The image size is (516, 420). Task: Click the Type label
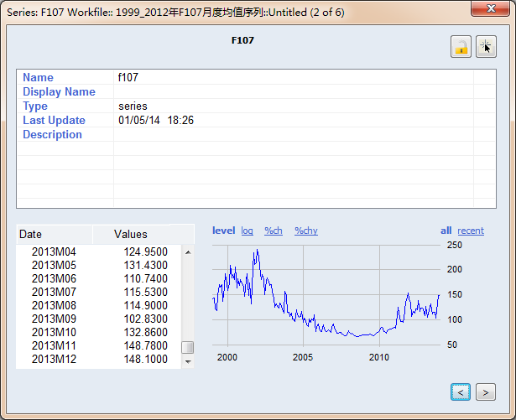pyautogui.click(x=35, y=106)
